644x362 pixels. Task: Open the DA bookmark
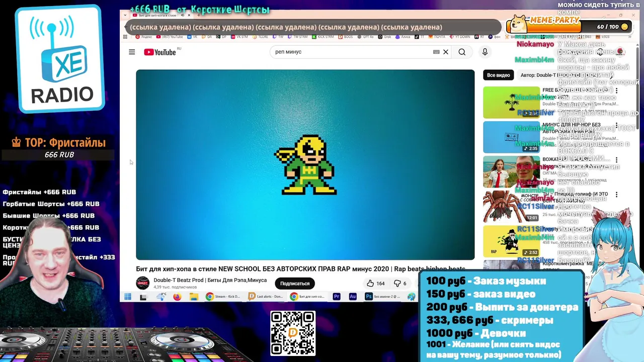pyautogui.click(x=207, y=37)
